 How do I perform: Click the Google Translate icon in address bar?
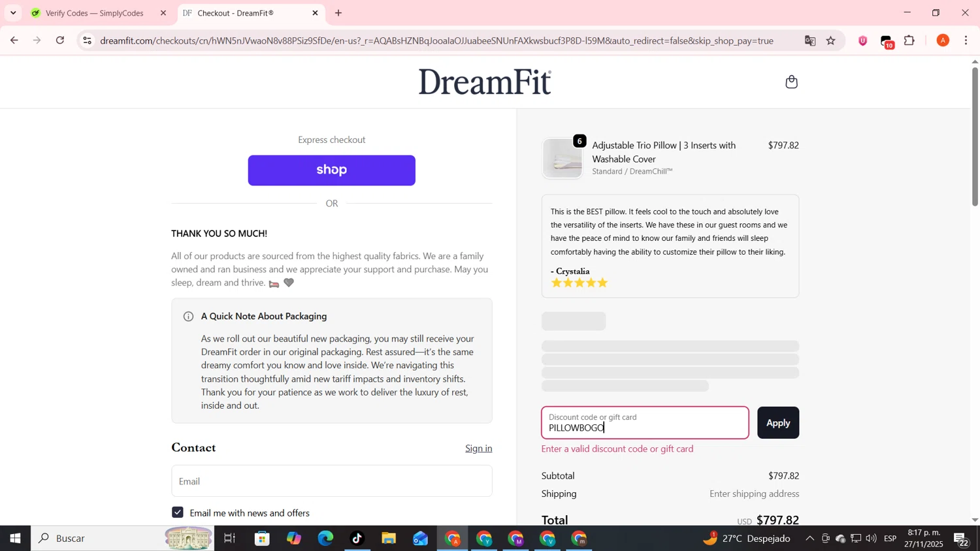pos(810,40)
